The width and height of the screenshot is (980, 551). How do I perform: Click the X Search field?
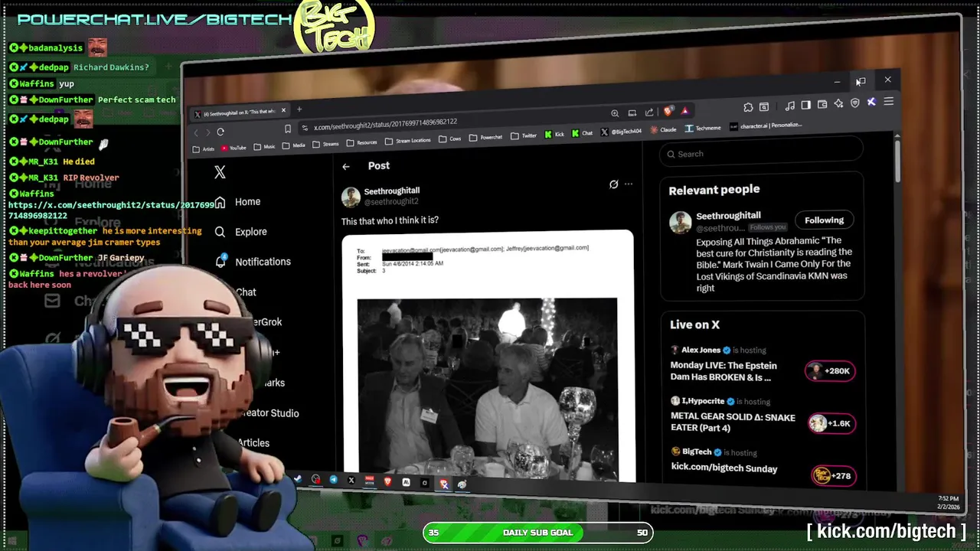(762, 154)
